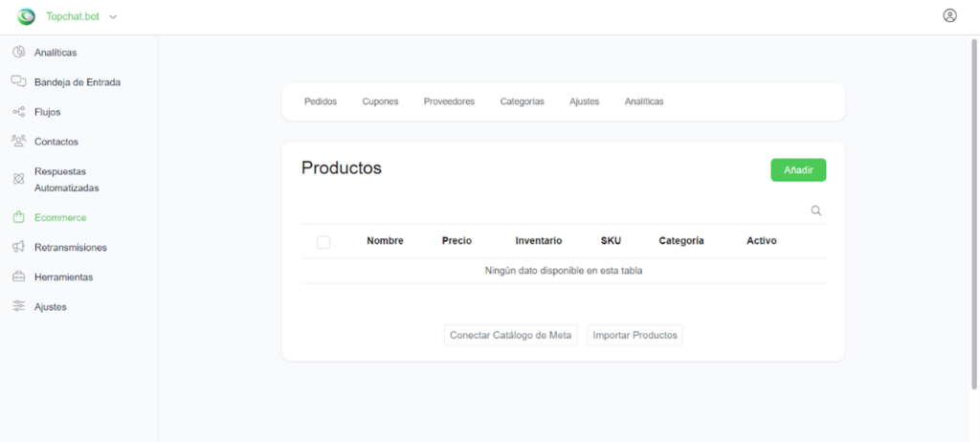The image size is (980, 442).
Task: Expand the Topchat.bot workspace dropdown arrow
Action: point(114,17)
